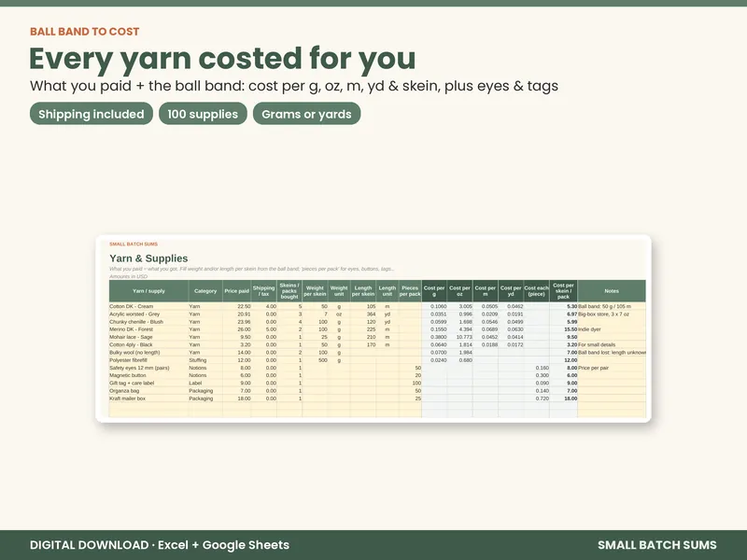This screenshot has height=560, width=747.
Task: Click the 'BALL BAND TO COST' label
Action: click(x=85, y=32)
